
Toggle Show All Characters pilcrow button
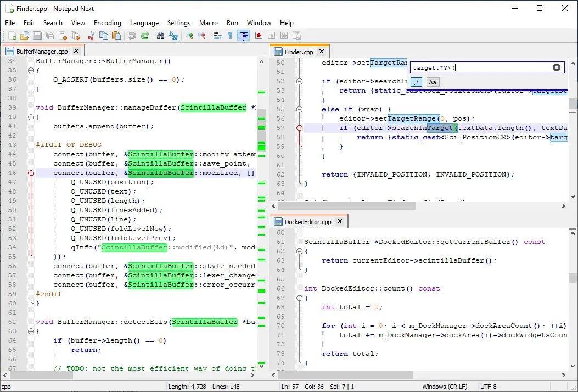(230, 36)
